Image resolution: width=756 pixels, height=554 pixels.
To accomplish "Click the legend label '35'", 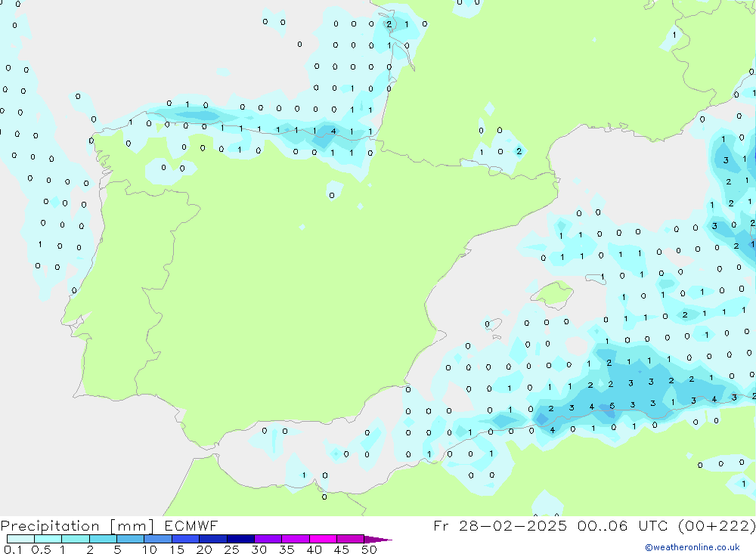I will click(287, 549).
